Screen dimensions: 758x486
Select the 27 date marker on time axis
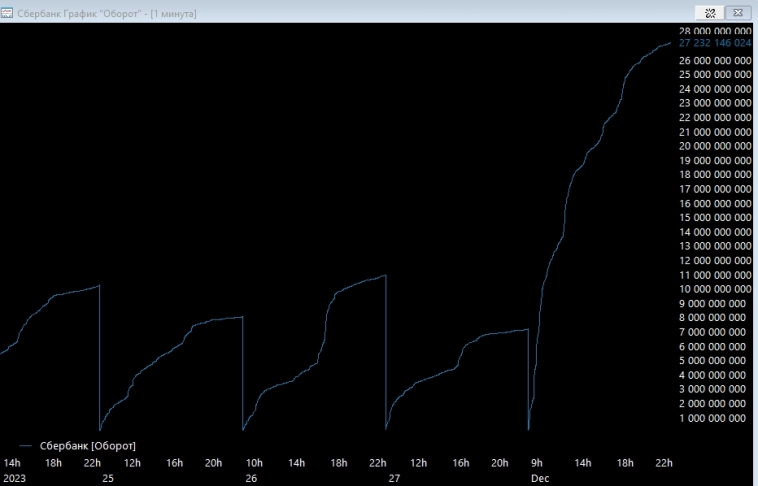tap(394, 478)
